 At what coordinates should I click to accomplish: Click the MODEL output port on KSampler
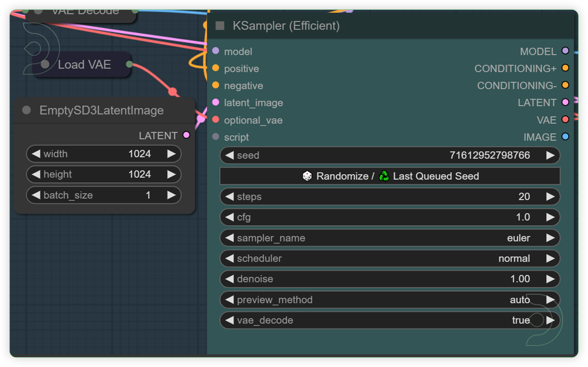tap(565, 51)
